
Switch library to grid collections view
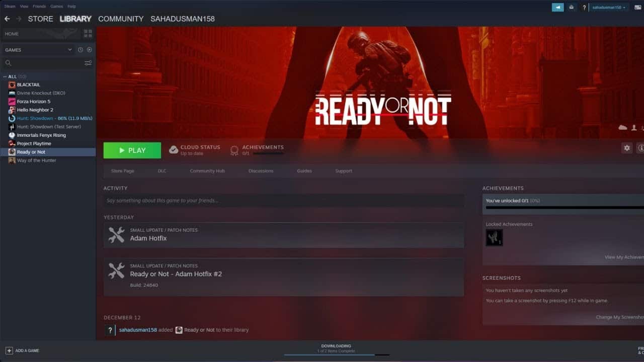88,34
